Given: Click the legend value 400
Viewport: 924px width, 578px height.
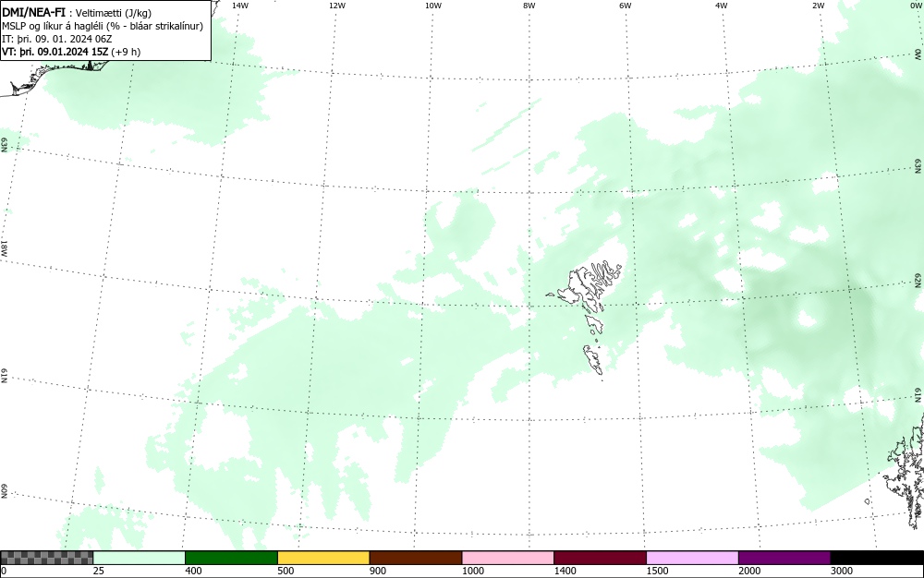Looking at the screenshot, I should click(x=193, y=571).
